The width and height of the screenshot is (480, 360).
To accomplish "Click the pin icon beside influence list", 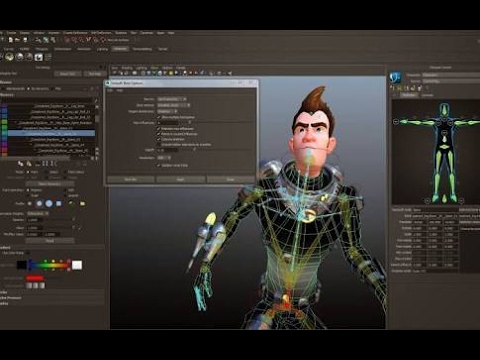I will 97,101.
